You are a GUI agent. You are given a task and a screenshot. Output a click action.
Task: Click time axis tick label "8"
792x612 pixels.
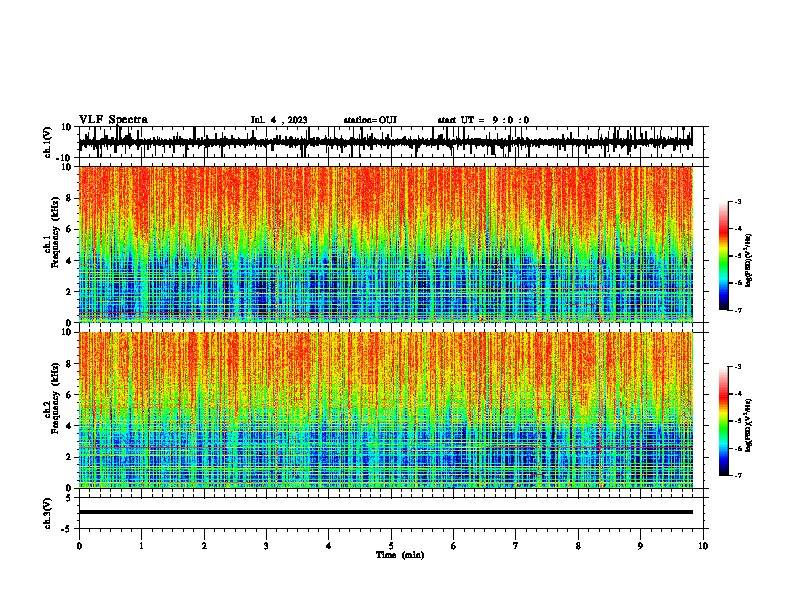[x=578, y=546]
